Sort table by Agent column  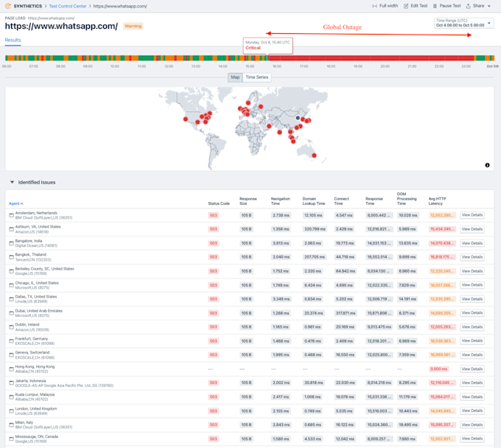(x=16, y=203)
